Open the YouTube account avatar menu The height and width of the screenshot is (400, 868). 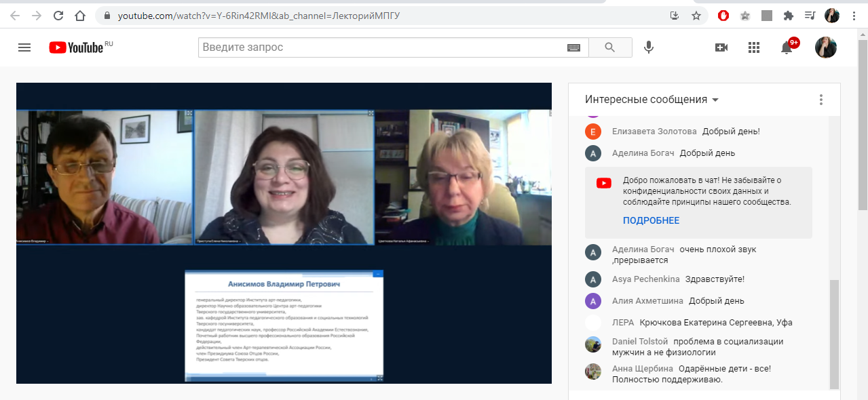pos(825,47)
